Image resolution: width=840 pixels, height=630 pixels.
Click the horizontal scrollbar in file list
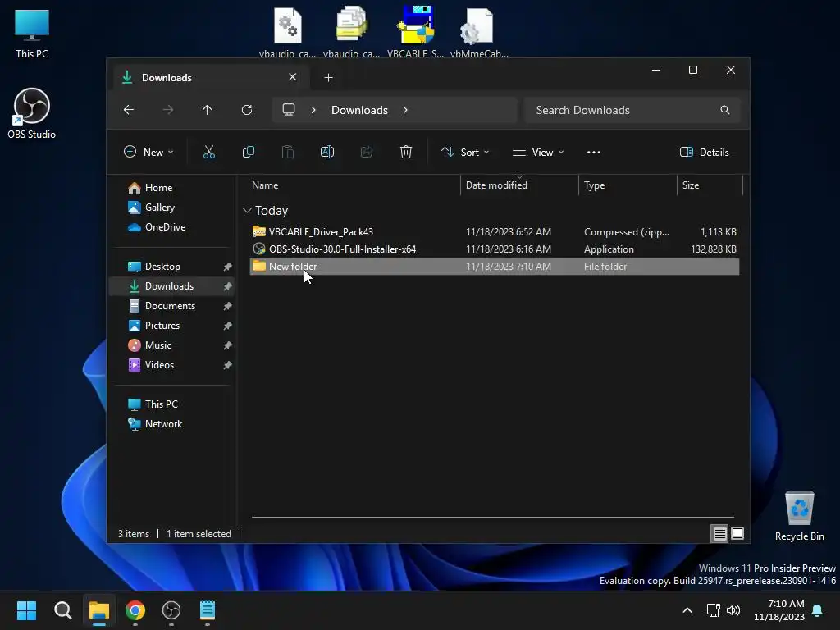click(492, 518)
